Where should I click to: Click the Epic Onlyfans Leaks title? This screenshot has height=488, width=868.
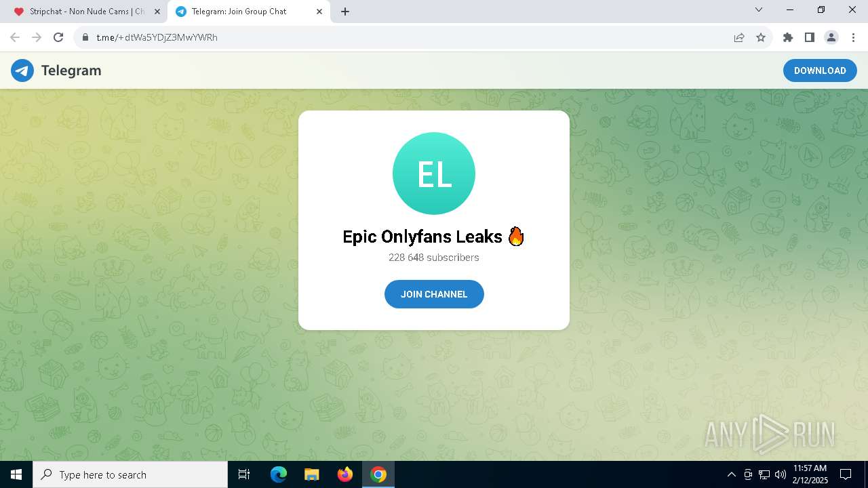tap(434, 237)
